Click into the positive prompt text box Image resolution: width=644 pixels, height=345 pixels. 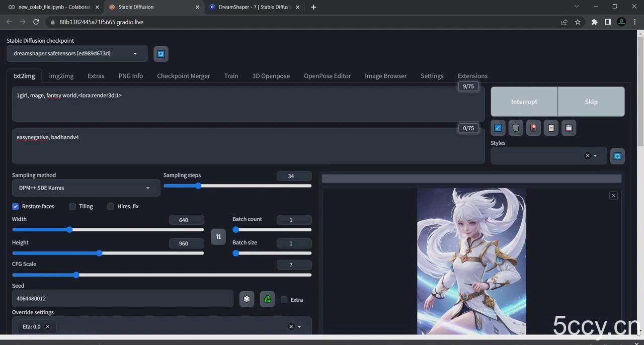coord(249,104)
